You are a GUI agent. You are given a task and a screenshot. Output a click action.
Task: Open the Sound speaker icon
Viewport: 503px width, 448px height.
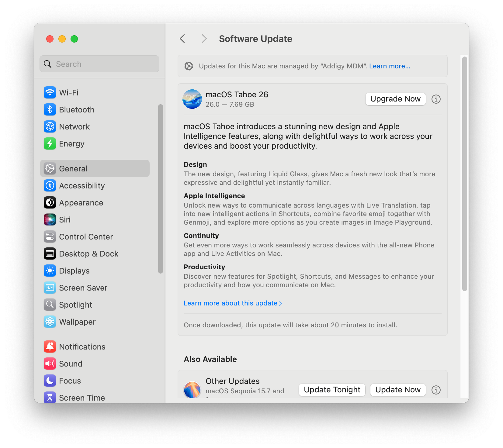tap(50, 364)
